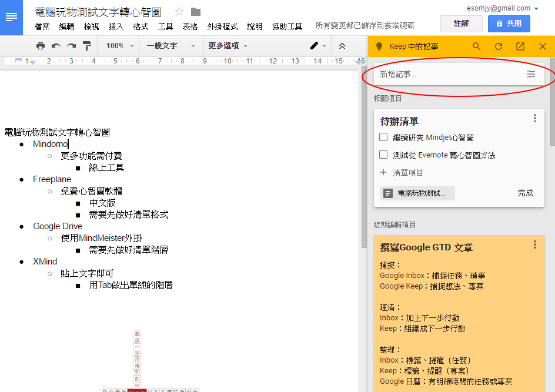Click the redo arrow
This screenshot has height=392, width=555.
72,46
